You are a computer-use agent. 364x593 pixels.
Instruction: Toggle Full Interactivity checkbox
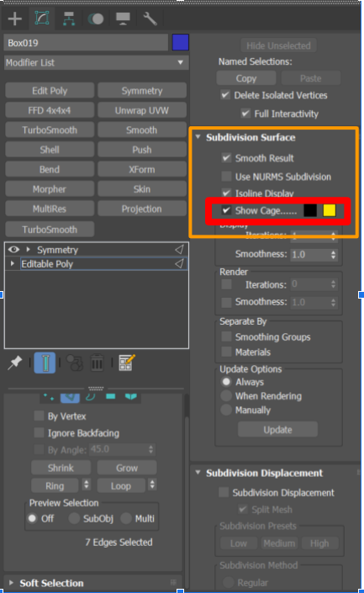coord(245,114)
